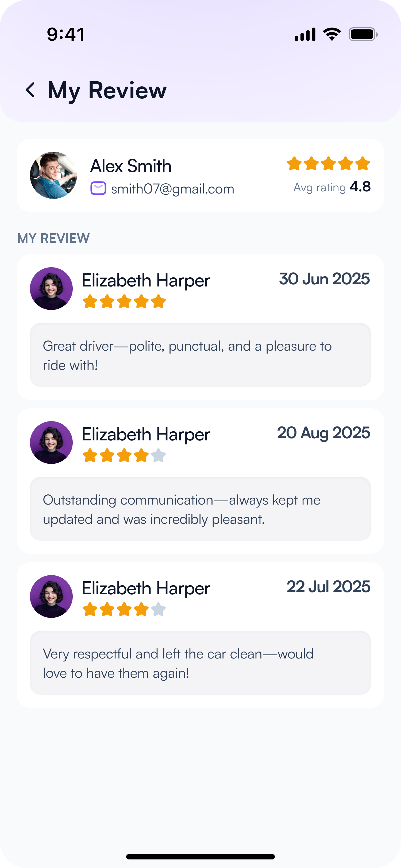Viewport: 401px width, 868px height.
Task: Tap the cellular signal bars icon
Action: [x=305, y=34]
